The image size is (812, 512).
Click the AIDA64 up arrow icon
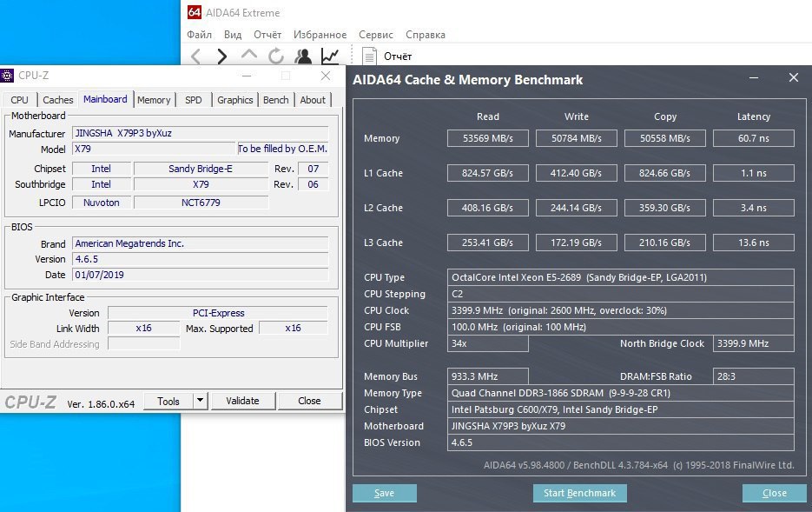pyautogui.click(x=249, y=55)
